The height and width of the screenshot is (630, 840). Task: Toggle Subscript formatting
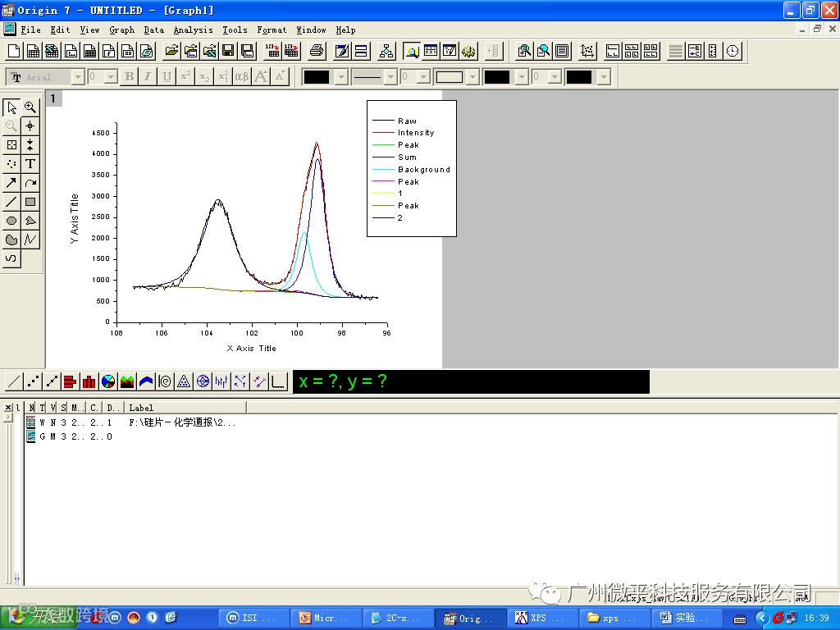click(x=204, y=76)
